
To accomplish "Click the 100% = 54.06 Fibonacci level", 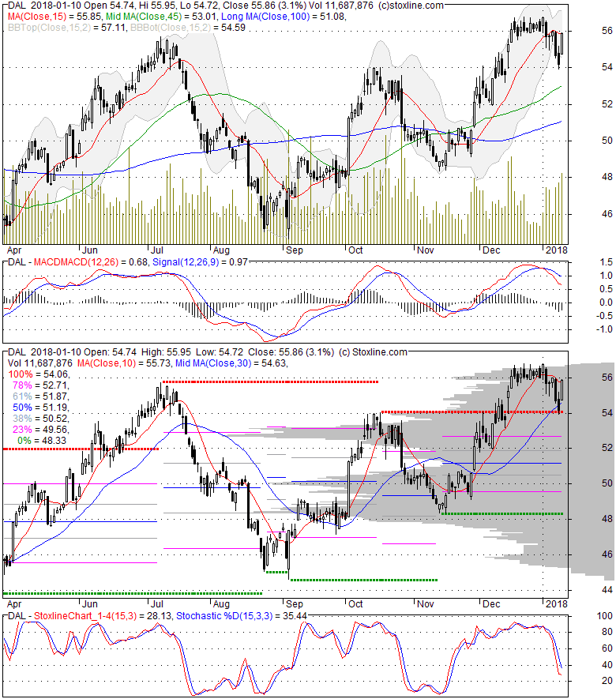I will click(38, 374).
